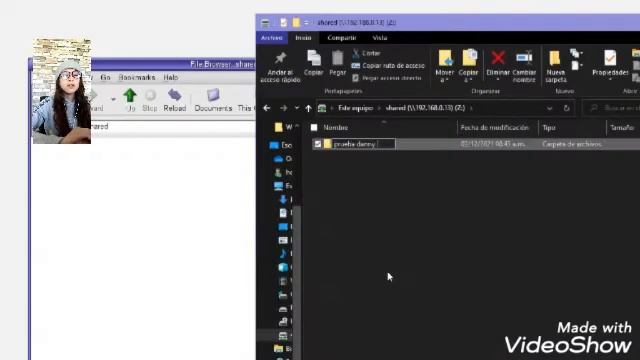Open Forward history dropdown in File Browser

(113, 99)
